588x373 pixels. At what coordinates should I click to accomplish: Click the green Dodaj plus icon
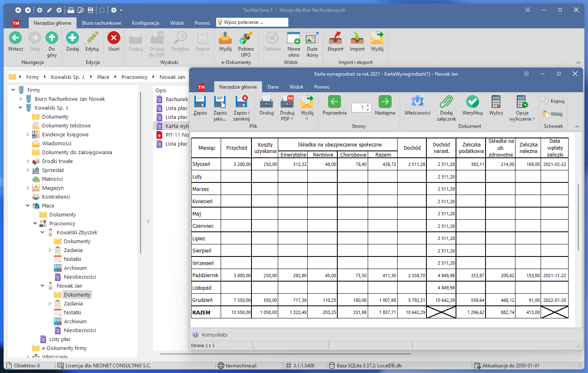click(72, 38)
